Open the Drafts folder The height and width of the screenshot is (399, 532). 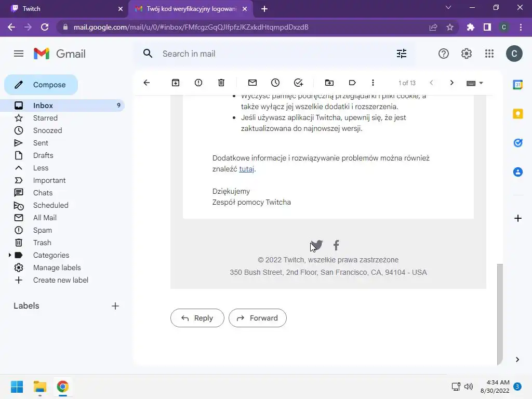click(43, 155)
